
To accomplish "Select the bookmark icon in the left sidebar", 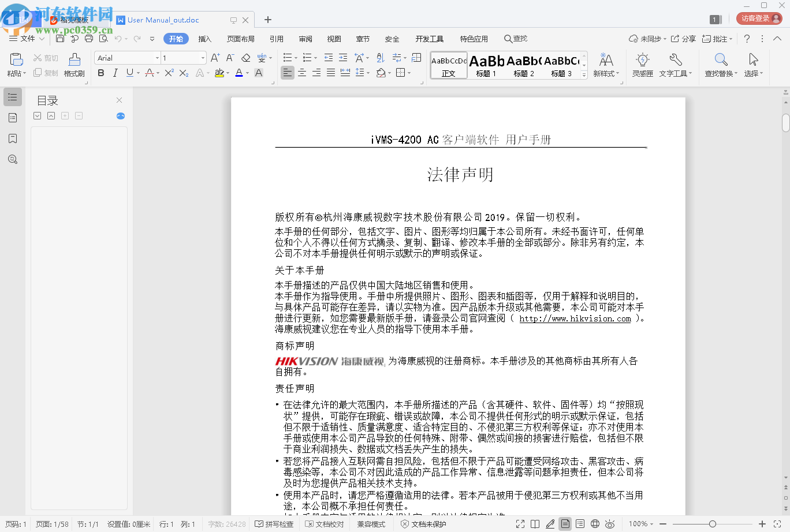I will pos(12,138).
